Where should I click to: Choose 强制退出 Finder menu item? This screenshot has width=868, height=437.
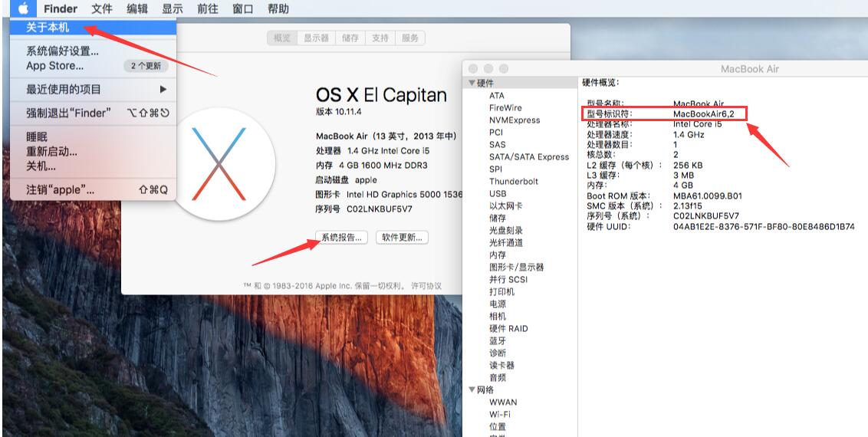click(69, 113)
